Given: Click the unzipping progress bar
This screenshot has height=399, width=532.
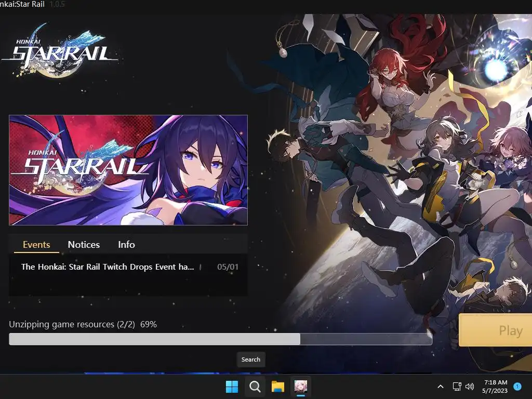Looking at the screenshot, I should tap(220, 339).
